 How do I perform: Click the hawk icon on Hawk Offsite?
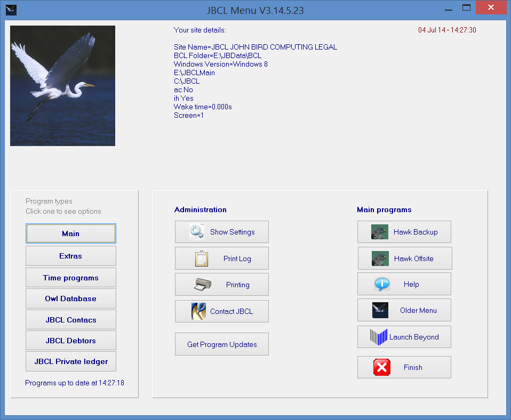[380, 259]
